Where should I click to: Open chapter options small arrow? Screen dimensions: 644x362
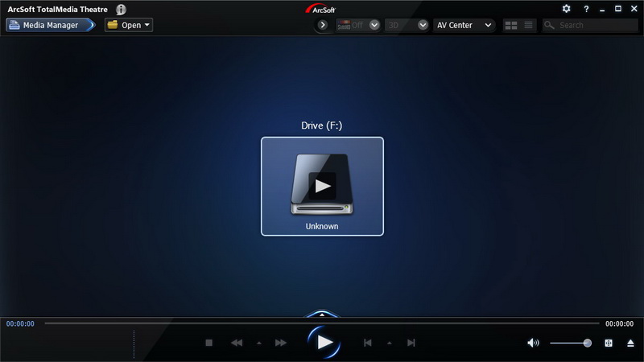pos(390,343)
